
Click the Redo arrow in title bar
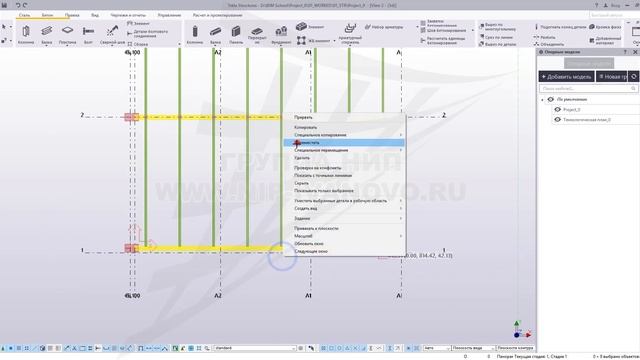pyautogui.click(x=25, y=5)
